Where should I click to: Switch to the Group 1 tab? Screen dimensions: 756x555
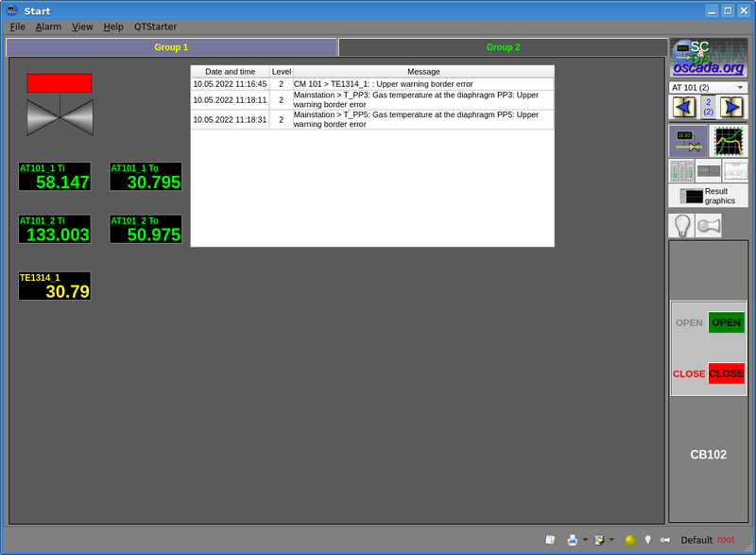[171, 47]
